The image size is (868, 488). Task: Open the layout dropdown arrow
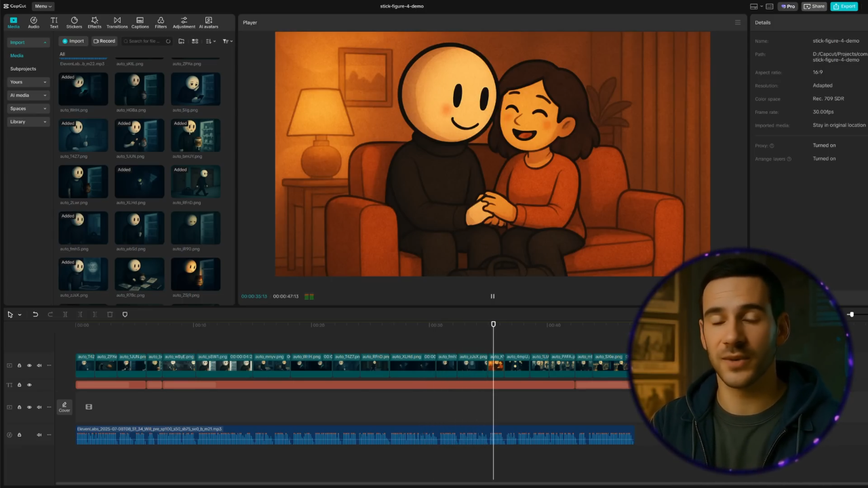coord(762,6)
